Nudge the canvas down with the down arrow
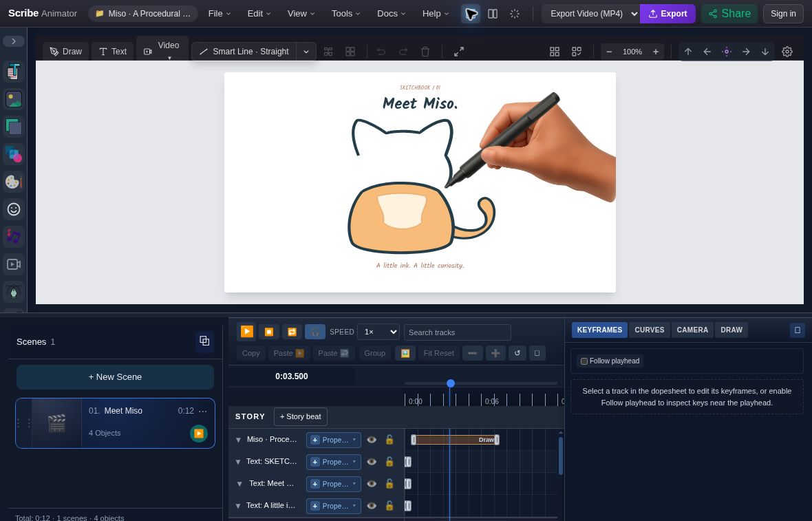This screenshot has width=812, height=521. 765,51
